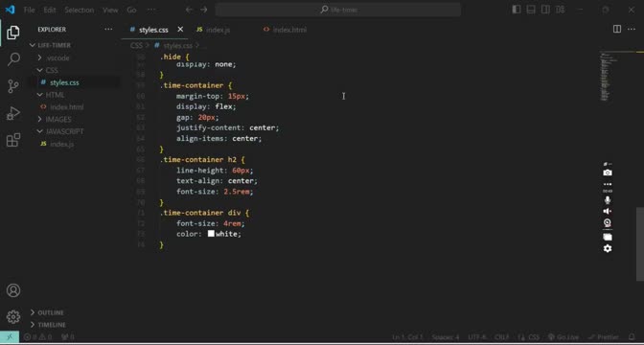Click the VS Code logo icon
The height and width of the screenshot is (345, 644).
click(10, 10)
